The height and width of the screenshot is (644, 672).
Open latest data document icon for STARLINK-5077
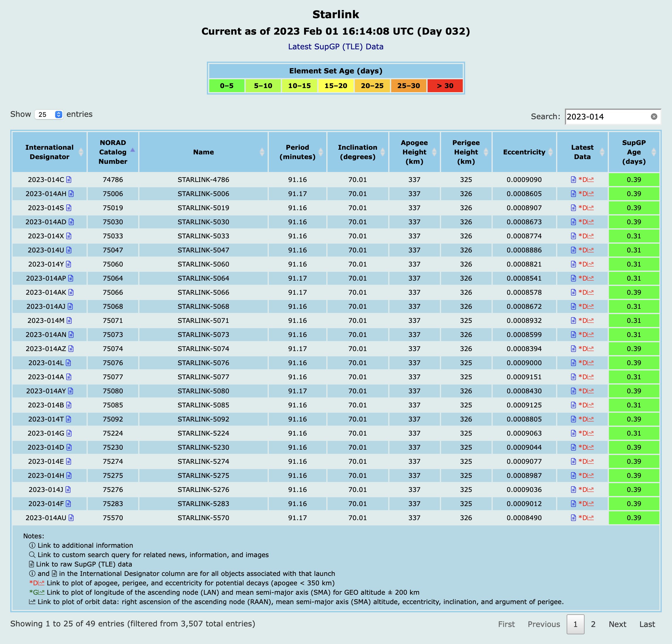pos(573,377)
